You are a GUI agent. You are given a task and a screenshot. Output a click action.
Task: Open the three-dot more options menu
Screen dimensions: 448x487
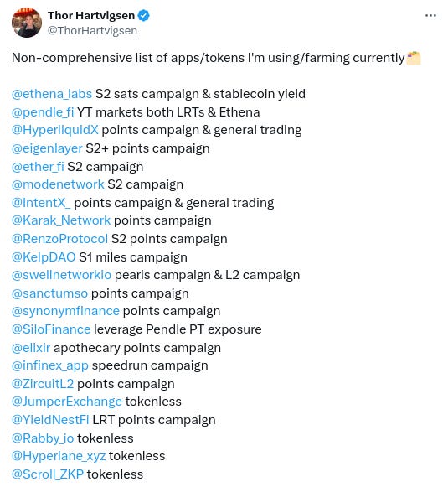pos(430,16)
